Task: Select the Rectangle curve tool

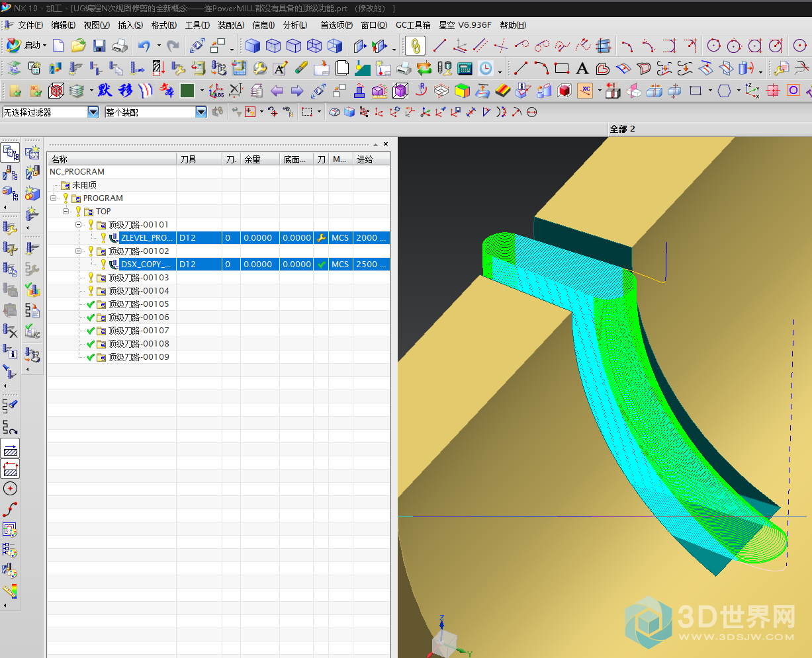Action: 562,69
